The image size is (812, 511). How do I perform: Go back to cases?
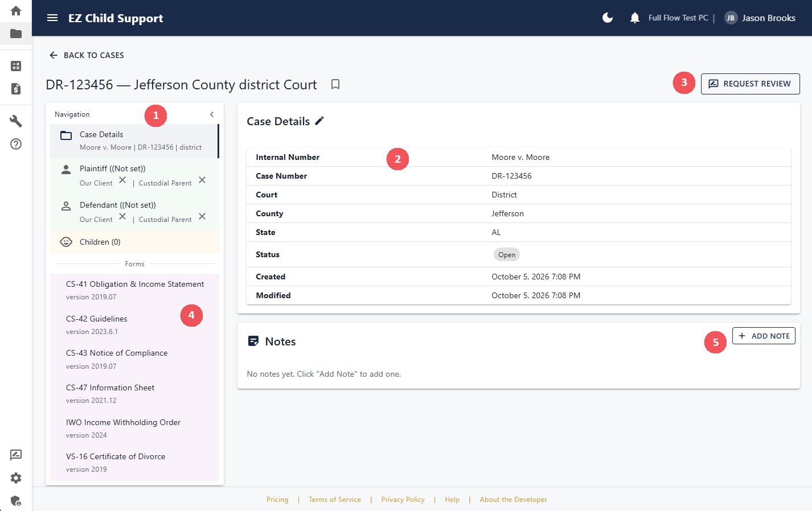click(87, 55)
